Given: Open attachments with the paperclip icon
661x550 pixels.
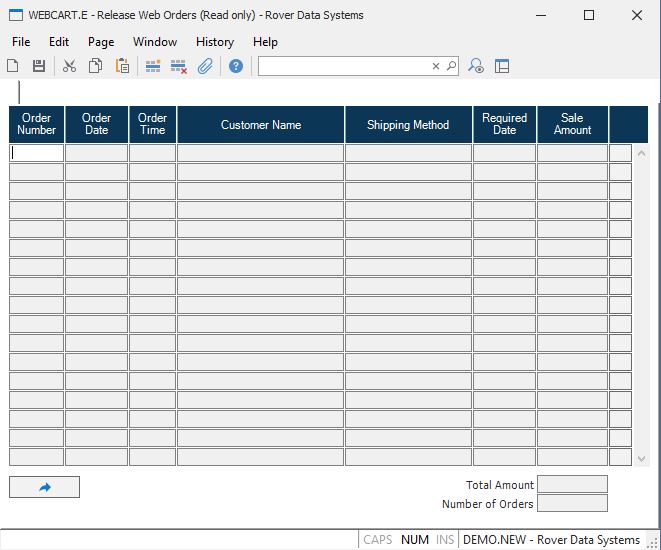Looking at the screenshot, I should point(205,66).
